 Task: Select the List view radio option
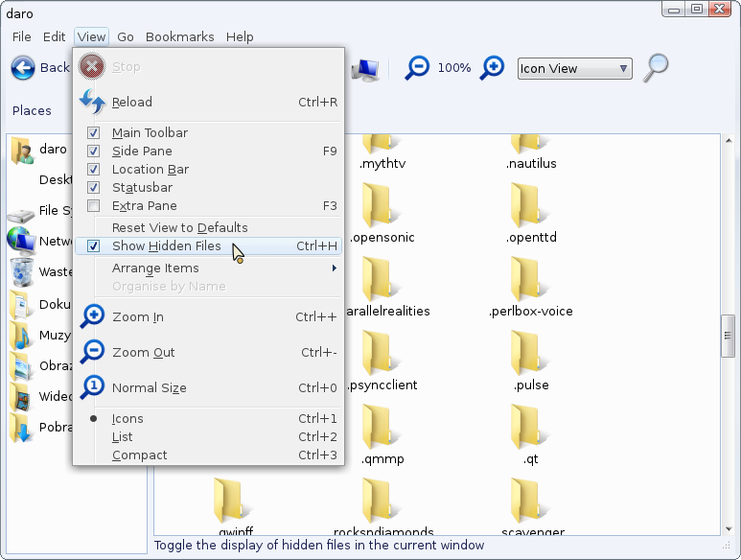[x=208, y=437]
